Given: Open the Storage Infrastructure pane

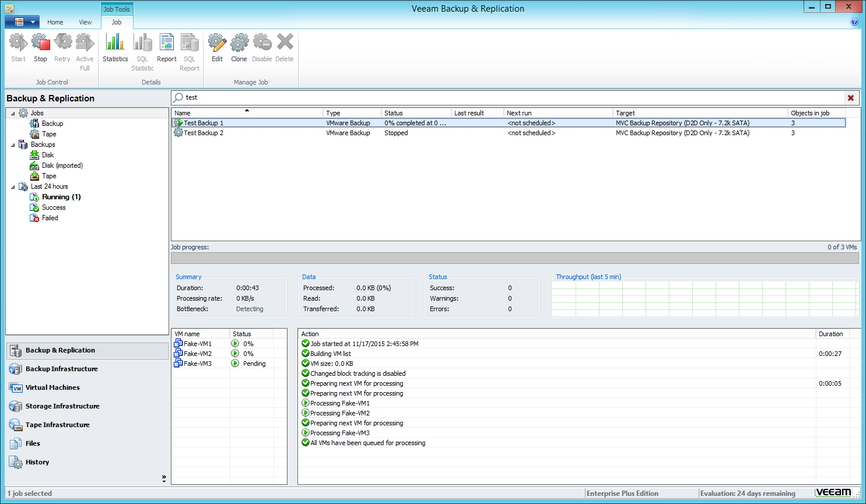Looking at the screenshot, I should (x=87, y=406).
